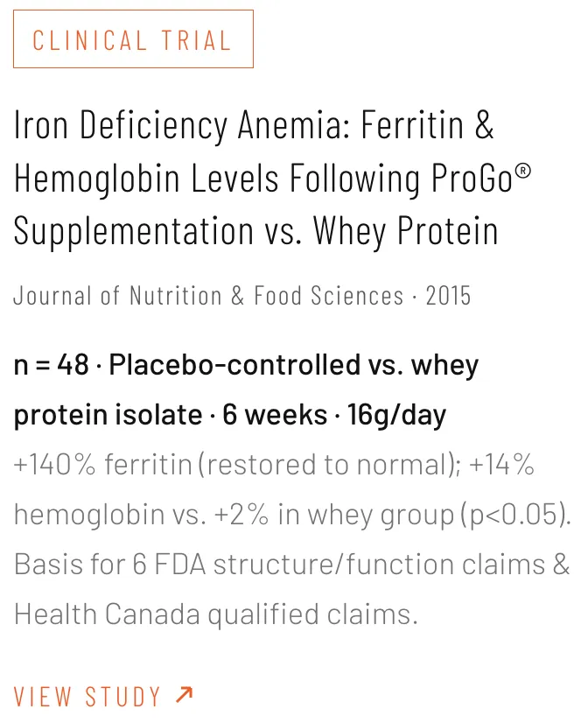Open the View Study link

[x=103, y=696]
